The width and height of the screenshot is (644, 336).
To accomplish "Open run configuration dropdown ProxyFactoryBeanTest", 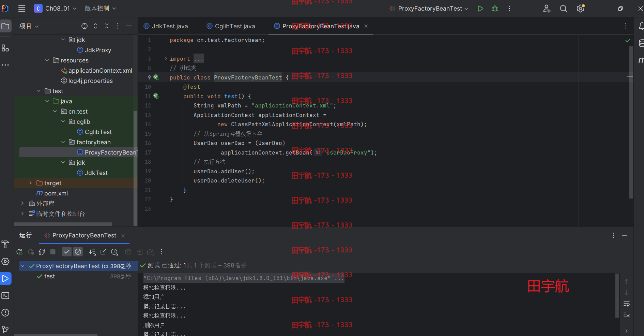I will pos(429,9).
